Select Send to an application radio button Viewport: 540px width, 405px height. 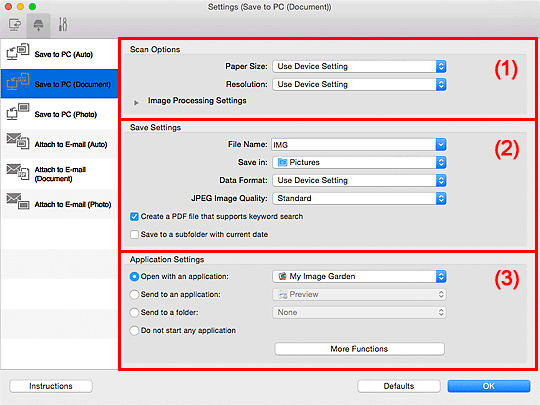click(x=134, y=294)
